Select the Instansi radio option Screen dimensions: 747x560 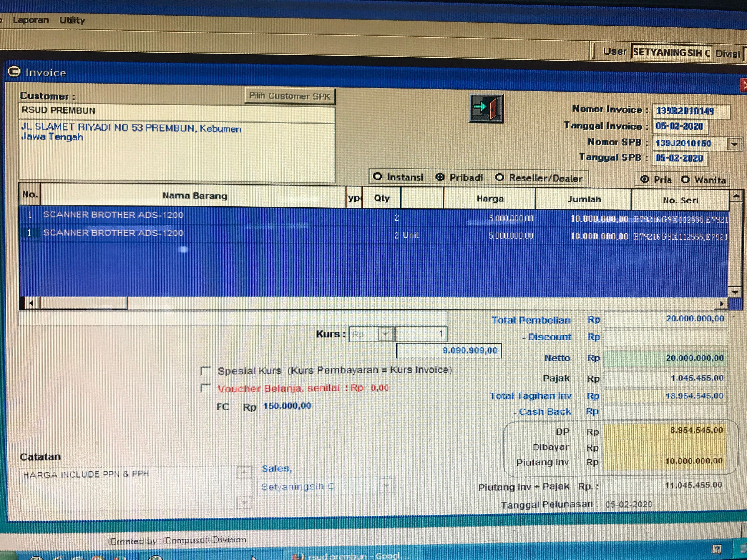coord(378,177)
